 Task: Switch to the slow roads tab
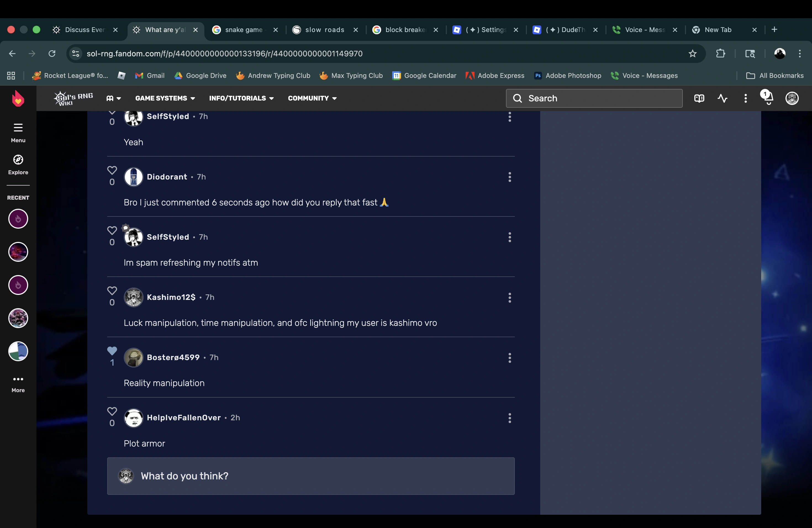pos(325,30)
